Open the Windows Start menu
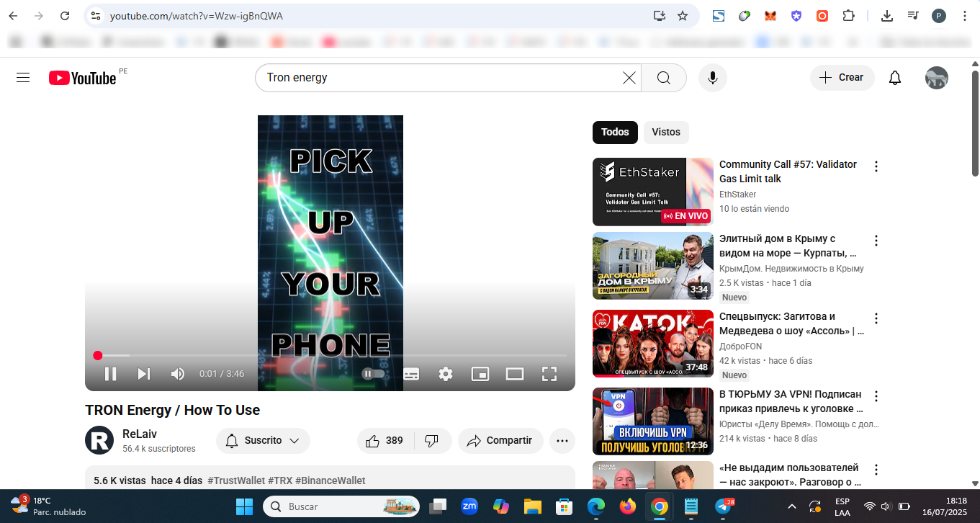980x523 pixels. coord(245,506)
